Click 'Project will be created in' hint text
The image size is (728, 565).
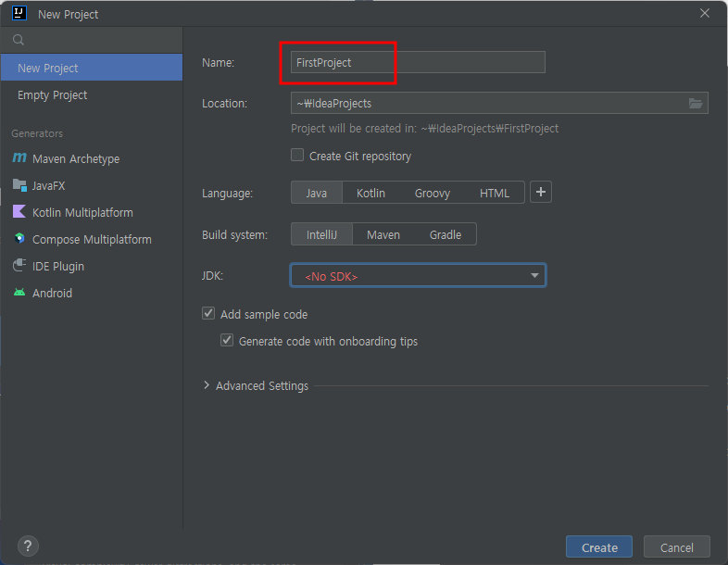pos(424,129)
